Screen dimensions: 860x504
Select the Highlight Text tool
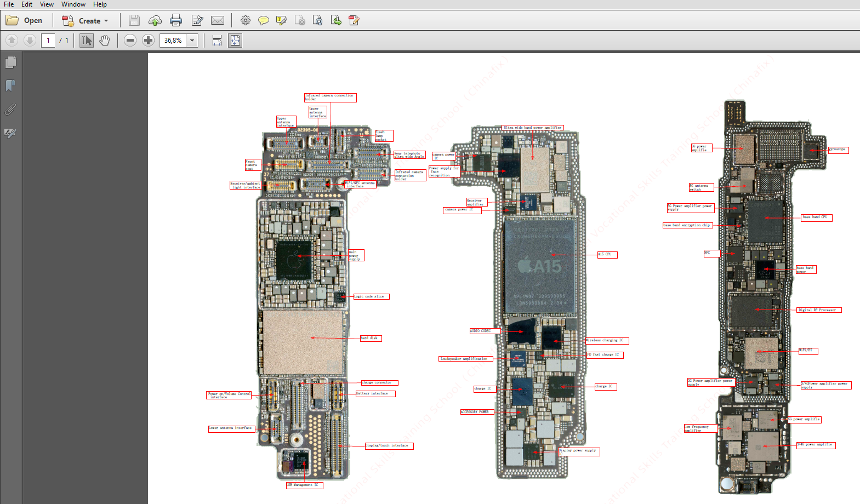[x=282, y=21]
